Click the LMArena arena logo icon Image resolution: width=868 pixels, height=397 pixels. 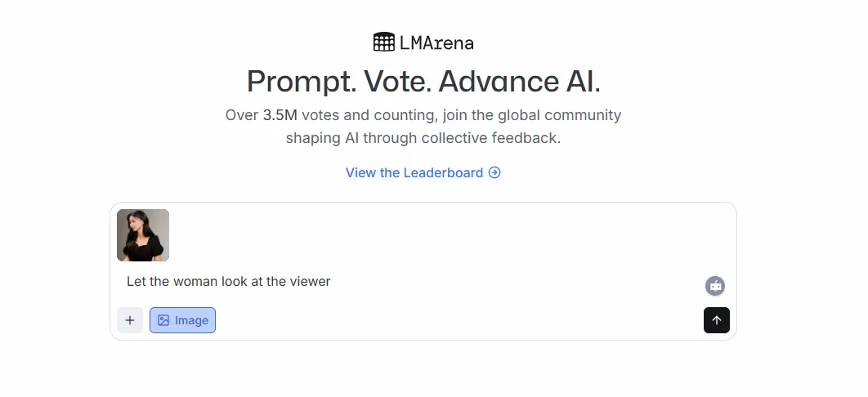click(383, 42)
